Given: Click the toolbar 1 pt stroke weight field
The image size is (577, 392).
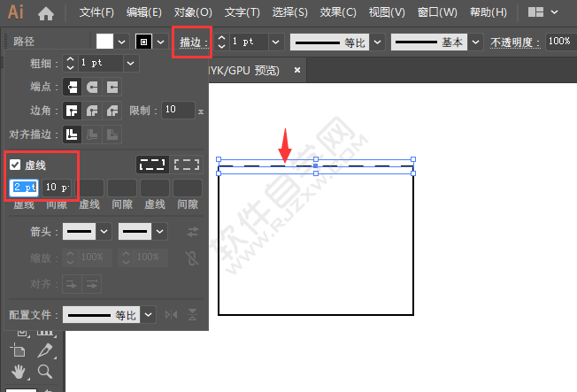Looking at the screenshot, I should 249,42.
